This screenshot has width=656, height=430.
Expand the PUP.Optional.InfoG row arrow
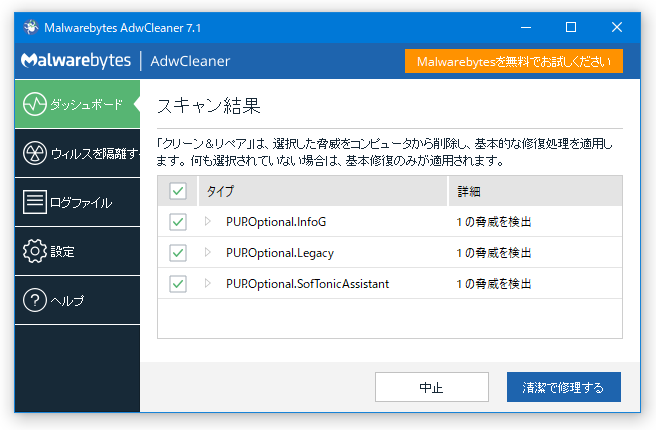tap(208, 221)
